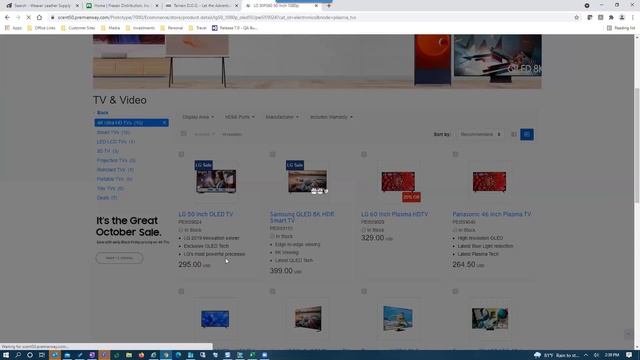Image resolution: width=640 pixels, height=360 pixels.
Task: Click the browser back arrow
Action: [x=7, y=18]
